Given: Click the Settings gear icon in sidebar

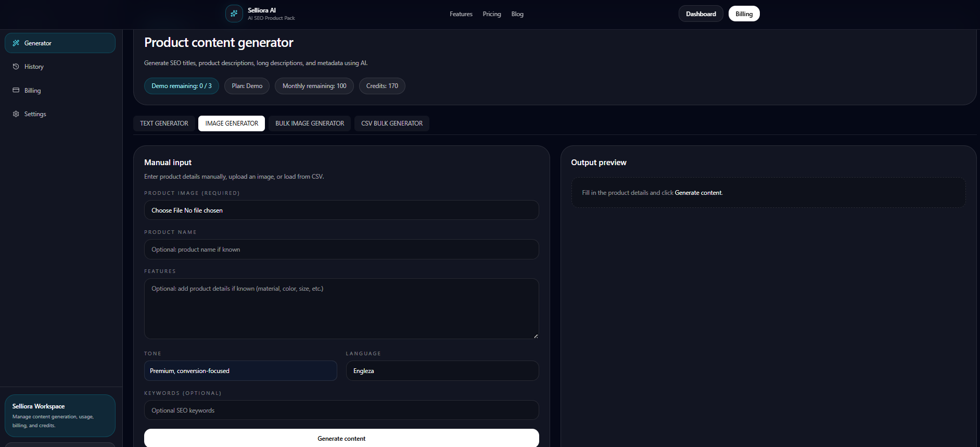Looking at the screenshot, I should coord(16,114).
